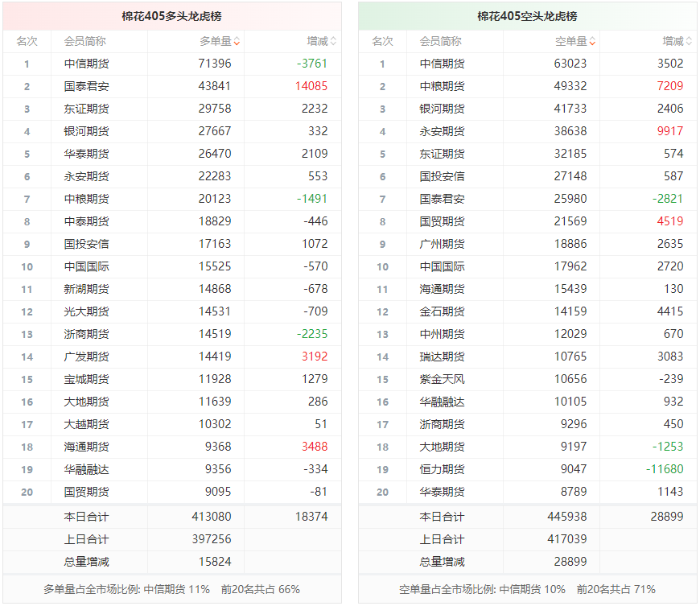Image resolution: width=700 pixels, height=606 pixels.
Task: Select 永安期货 in short table rank 4
Action: coord(442,131)
